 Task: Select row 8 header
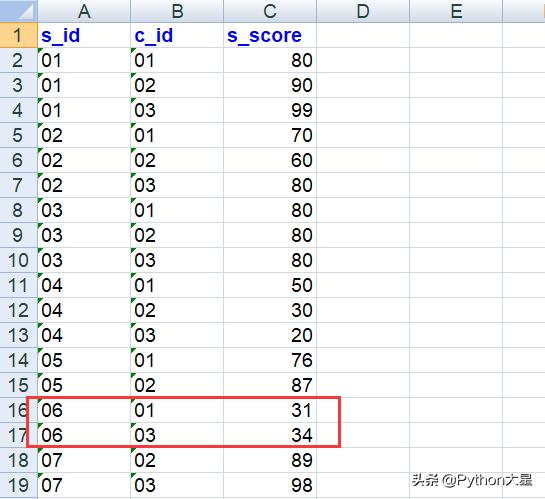pyautogui.click(x=18, y=210)
